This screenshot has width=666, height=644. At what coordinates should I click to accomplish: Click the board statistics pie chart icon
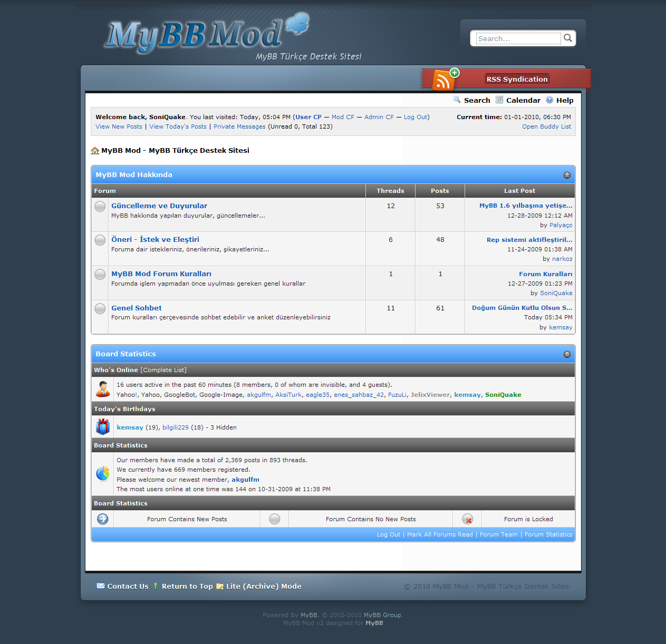pyautogui.click(x=103, y=474)
